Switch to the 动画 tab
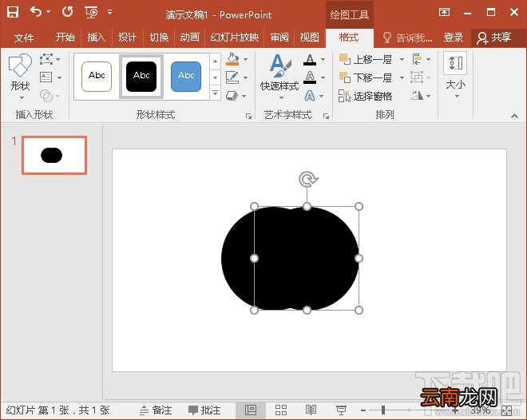The image size is (527, 420). 189,37
